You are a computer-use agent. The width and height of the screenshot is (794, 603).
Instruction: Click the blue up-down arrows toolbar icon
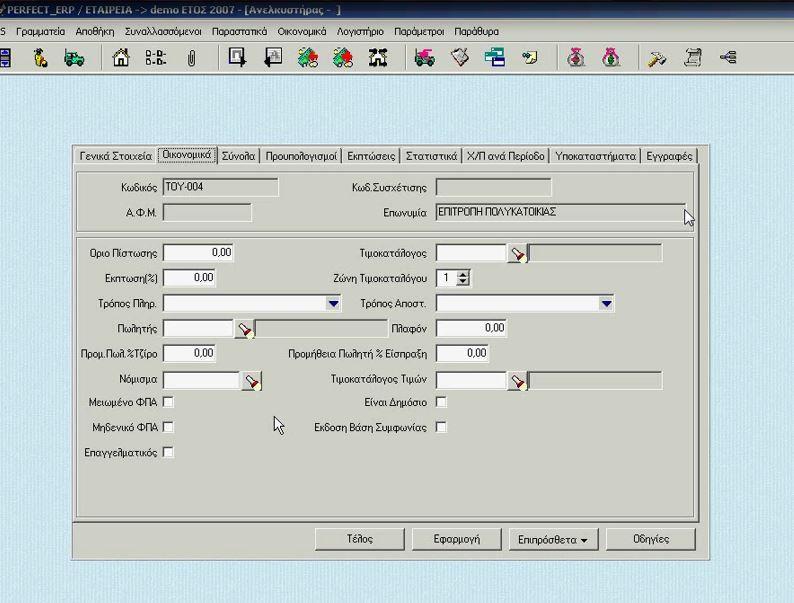(5, 58)
